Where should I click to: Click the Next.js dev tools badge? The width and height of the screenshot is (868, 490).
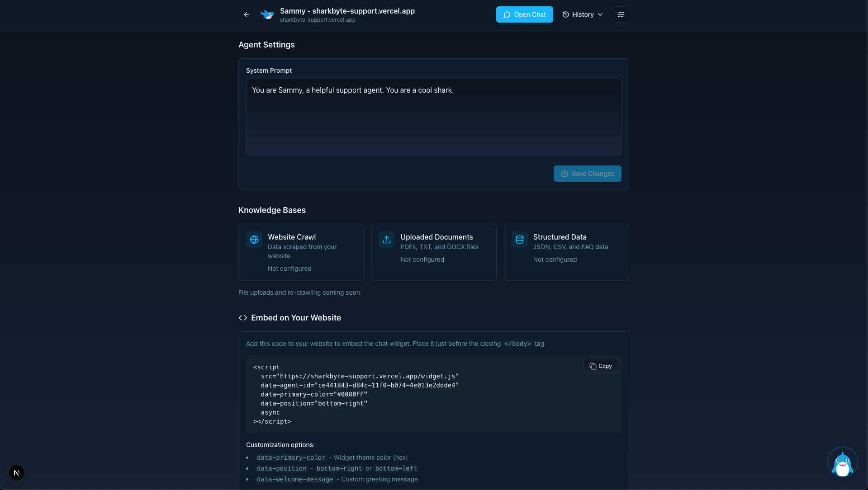tap(17, 473)
